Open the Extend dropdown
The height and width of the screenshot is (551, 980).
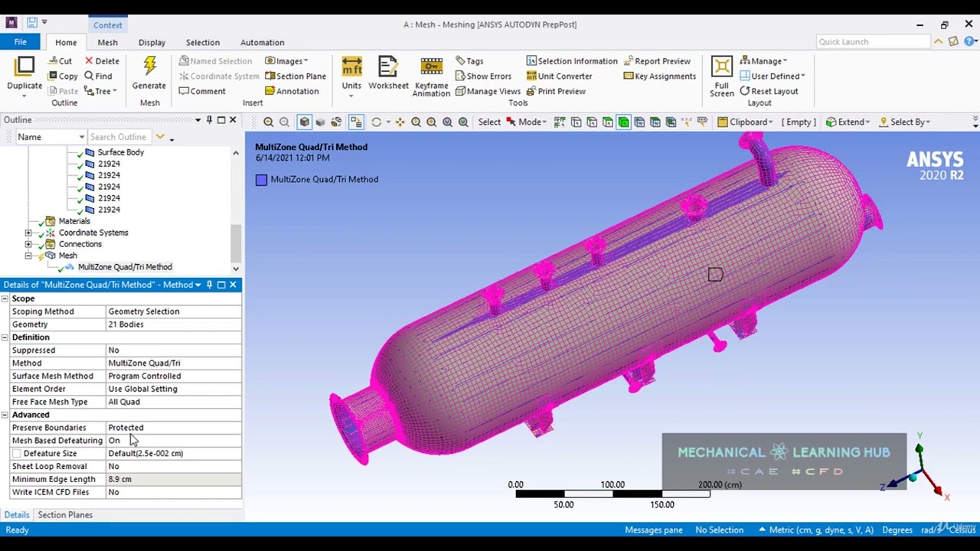coord(848,122)
